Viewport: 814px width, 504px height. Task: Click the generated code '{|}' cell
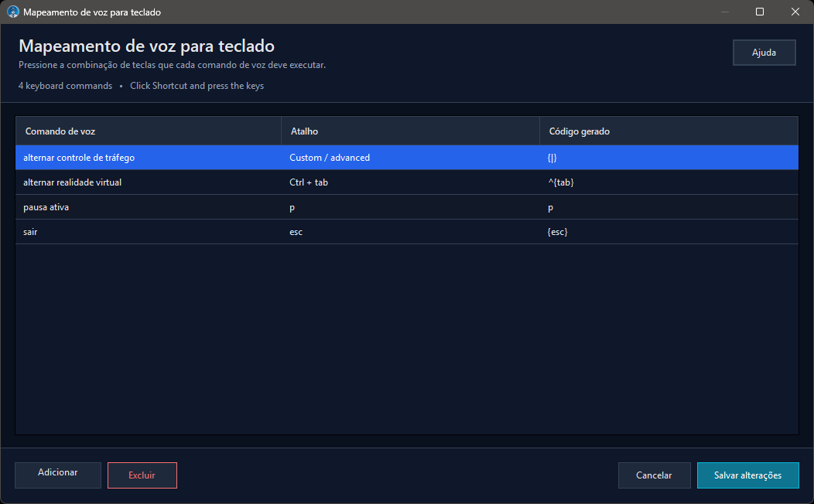pos(669,158)
